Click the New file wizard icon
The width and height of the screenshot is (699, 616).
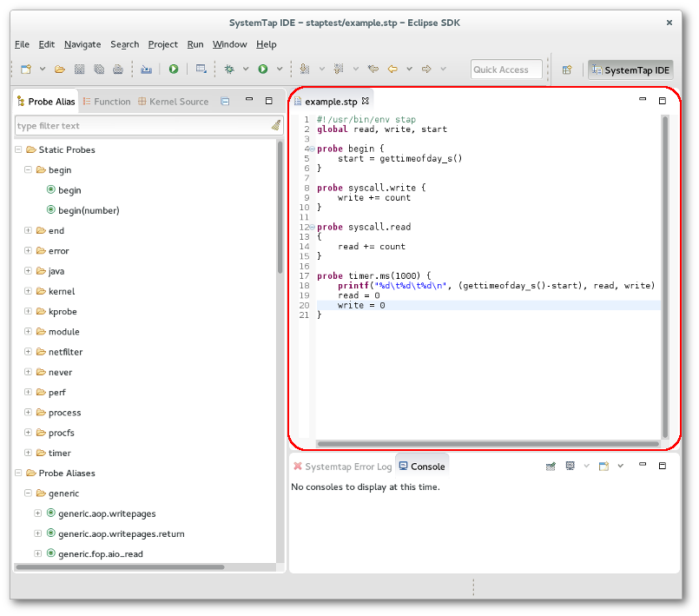tap(26, 70)
